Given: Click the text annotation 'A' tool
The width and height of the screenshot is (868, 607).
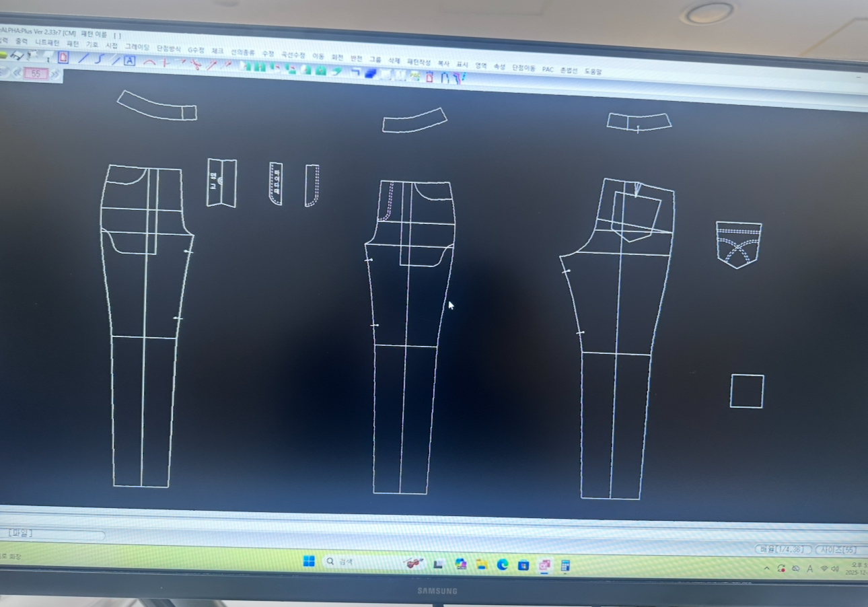Looking at the screenshot, I should [130, 60].
